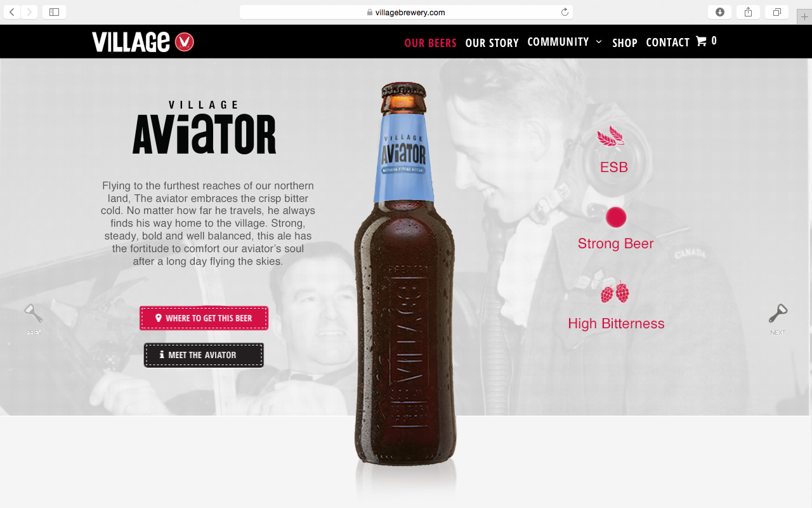
Task: Open the Shop page
Action: 624,43
